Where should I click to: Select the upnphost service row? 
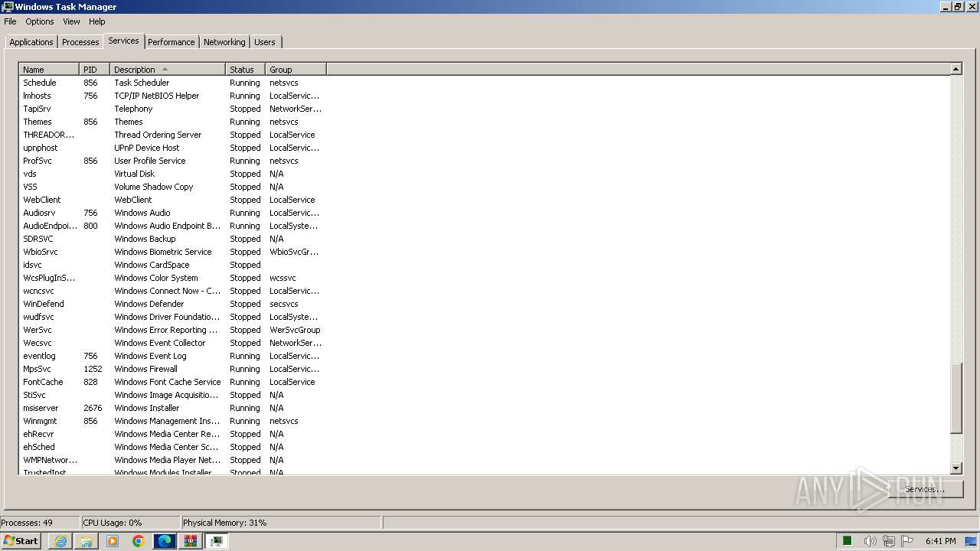(x=173, y=148)
